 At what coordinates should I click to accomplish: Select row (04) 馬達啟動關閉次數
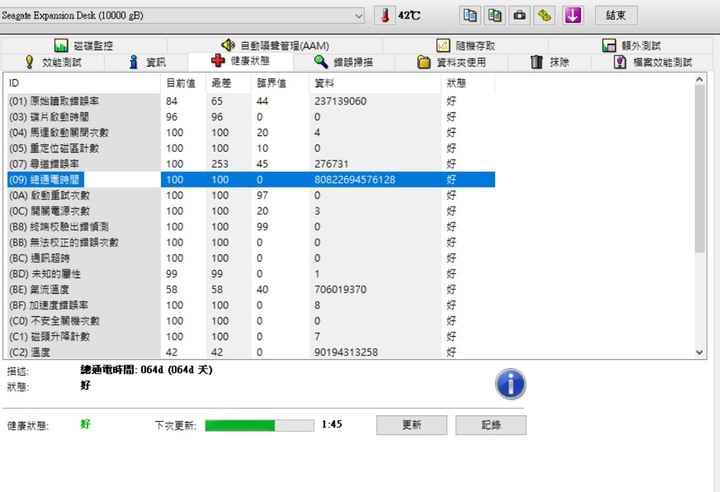tap(251, 132)
